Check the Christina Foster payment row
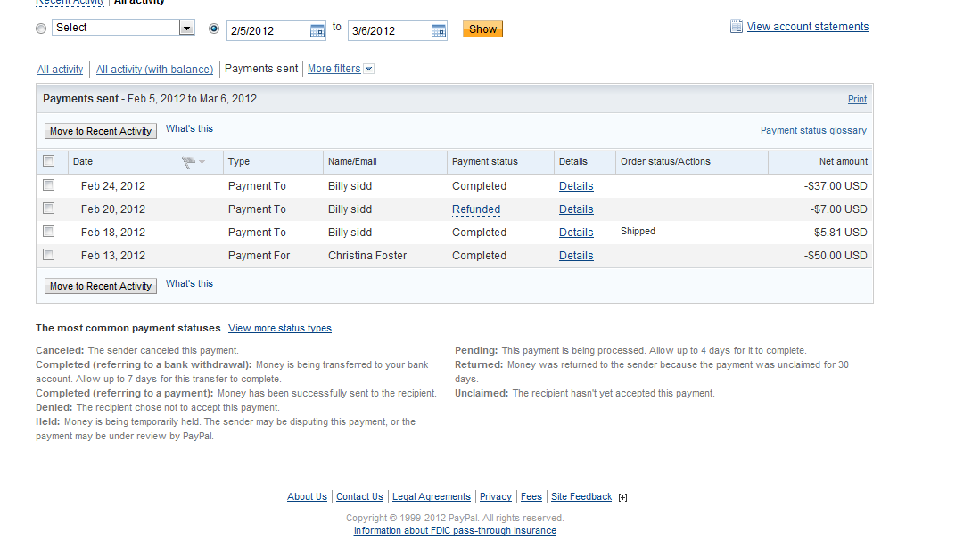This screenshot has width=980, height=548. click(x=49, y=255)
